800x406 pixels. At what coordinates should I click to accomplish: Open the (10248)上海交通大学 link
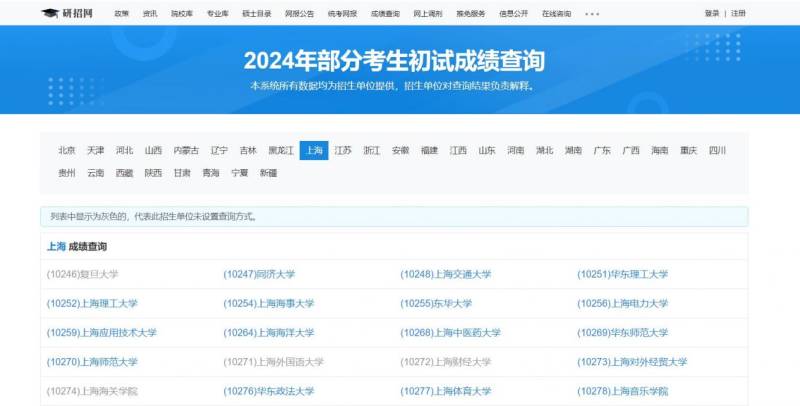445,274
